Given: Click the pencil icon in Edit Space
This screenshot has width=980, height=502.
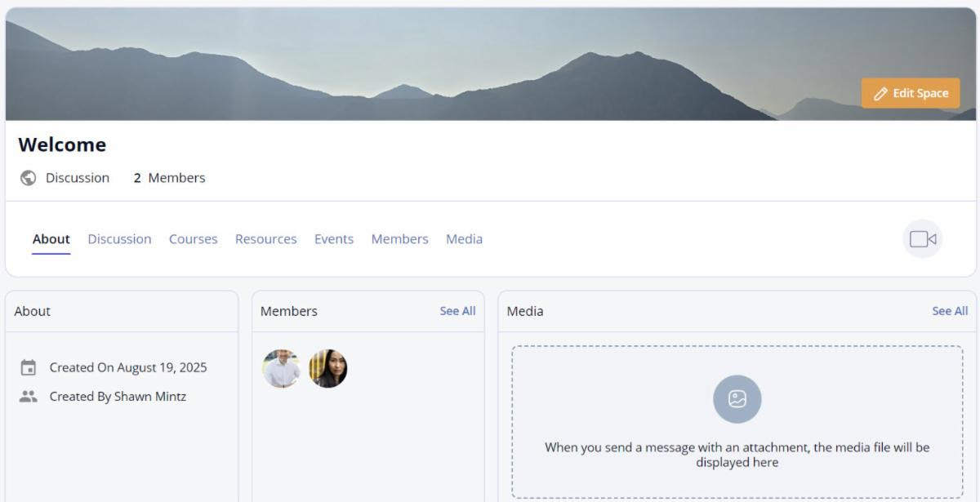Looking at the screenshot, I should click(880, 94).
